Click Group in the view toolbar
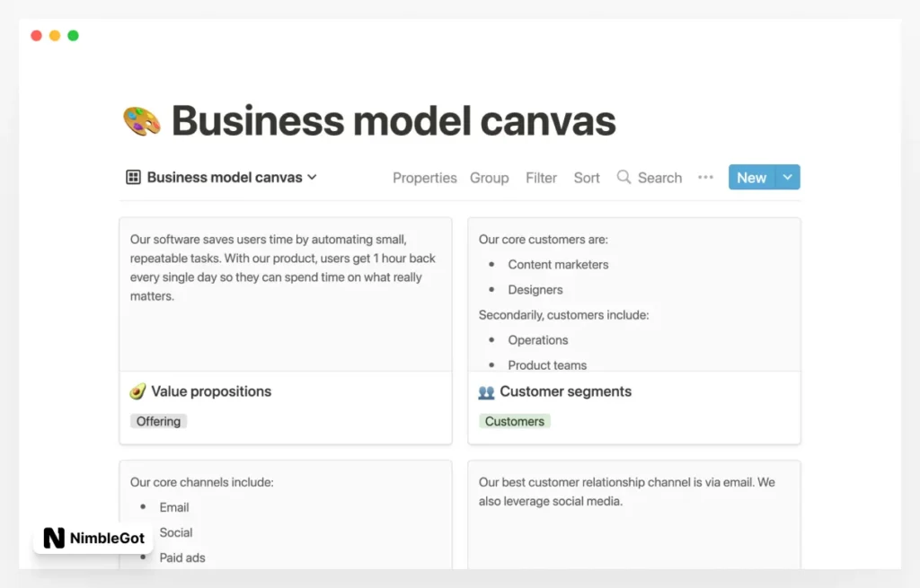The width and height of the screenshot is (920, 588). point(489,177)
